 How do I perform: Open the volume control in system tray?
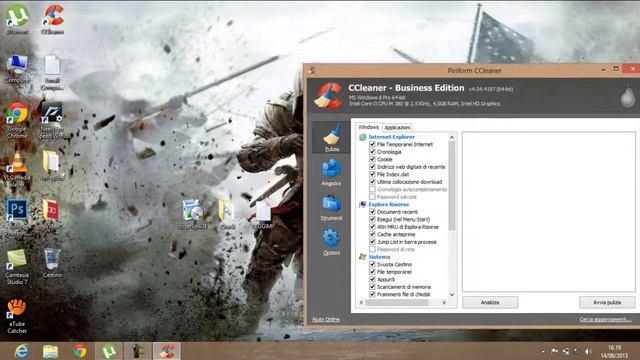pos(588,351)
